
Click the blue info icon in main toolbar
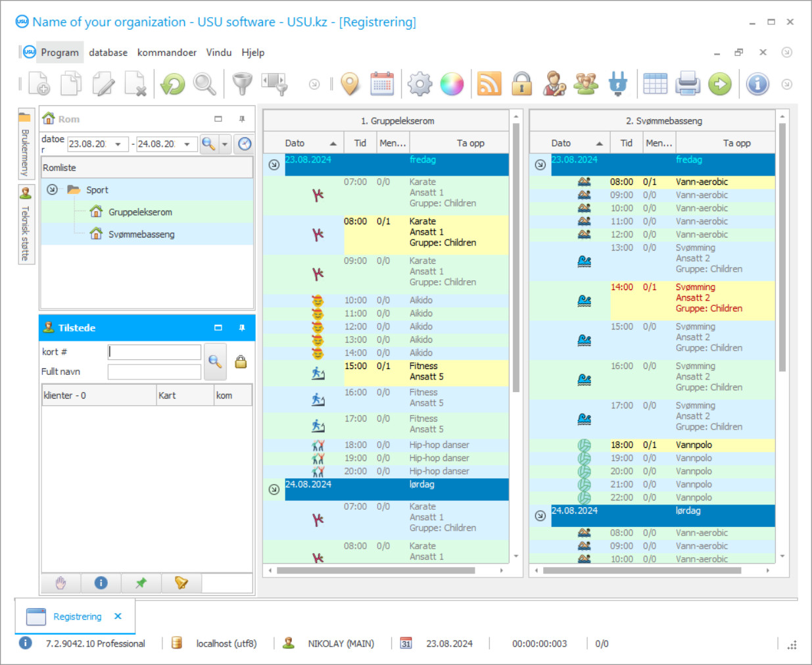757,84
